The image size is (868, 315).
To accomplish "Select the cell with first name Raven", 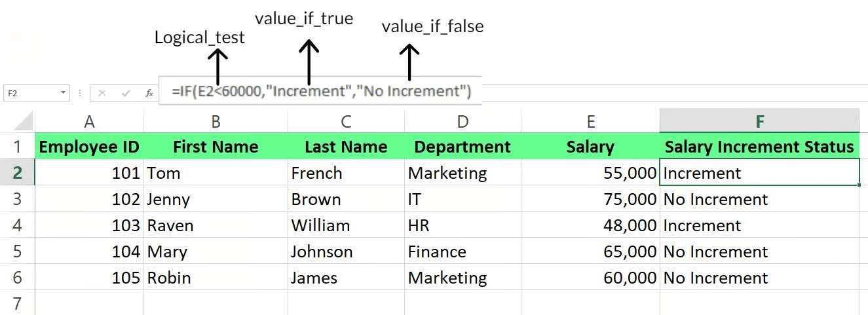I will coord(216,225).
